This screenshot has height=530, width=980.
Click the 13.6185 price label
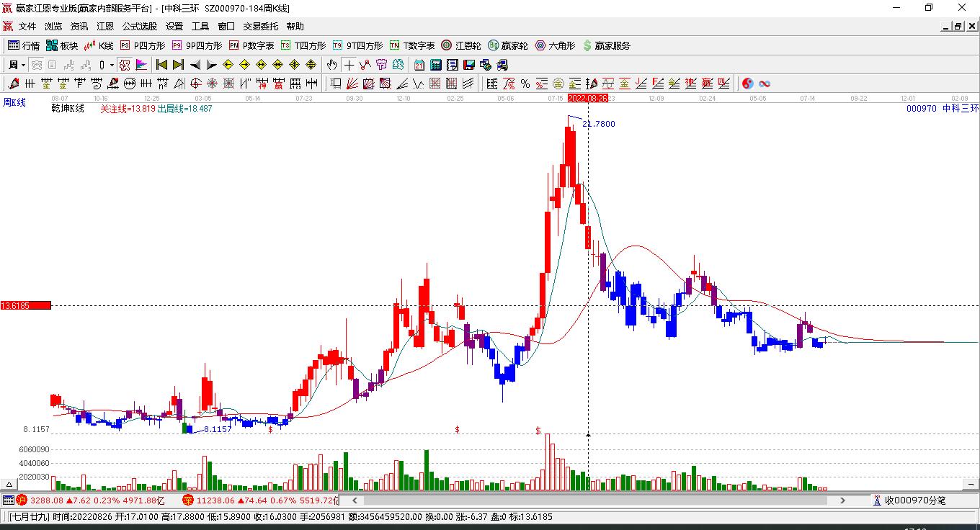[x=25, y=305]
